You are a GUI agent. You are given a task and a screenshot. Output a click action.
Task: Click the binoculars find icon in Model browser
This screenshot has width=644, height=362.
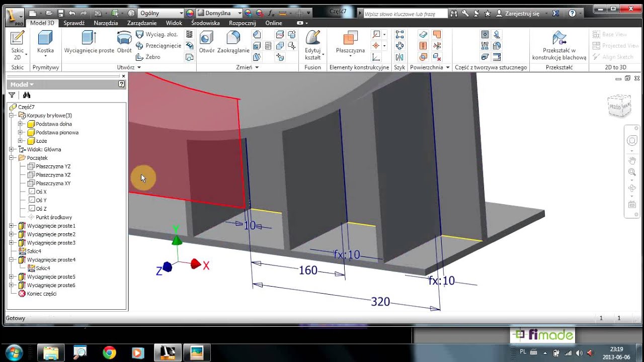(27, 95)
